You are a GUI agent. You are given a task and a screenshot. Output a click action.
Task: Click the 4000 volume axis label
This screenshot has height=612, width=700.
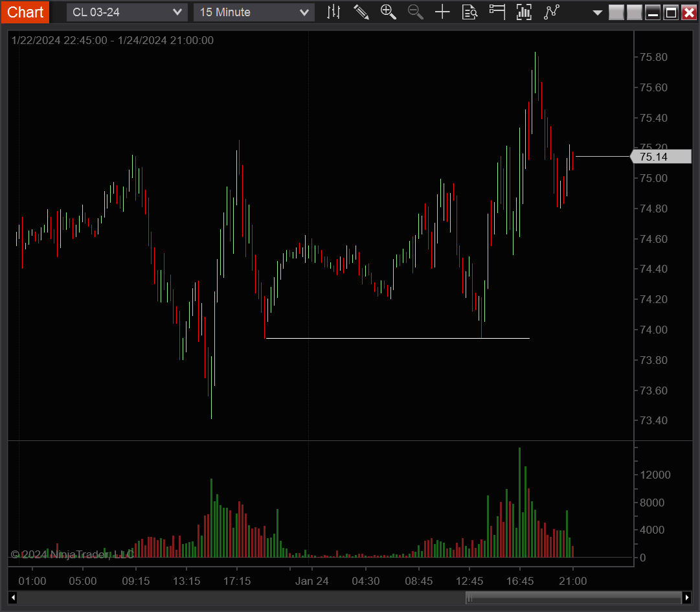(x=652, y=530)
